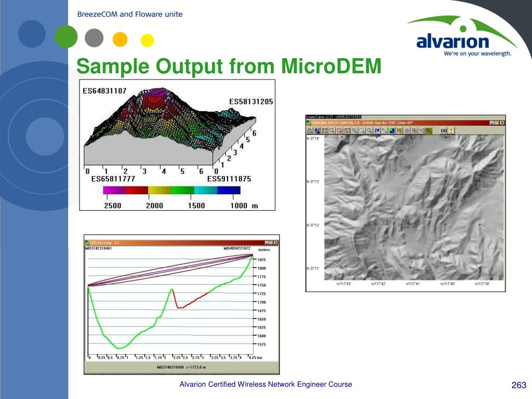
Task: Click the 'Alvarion Certified Wireless Network Engineer Course' footer
Action: (265, 384)
